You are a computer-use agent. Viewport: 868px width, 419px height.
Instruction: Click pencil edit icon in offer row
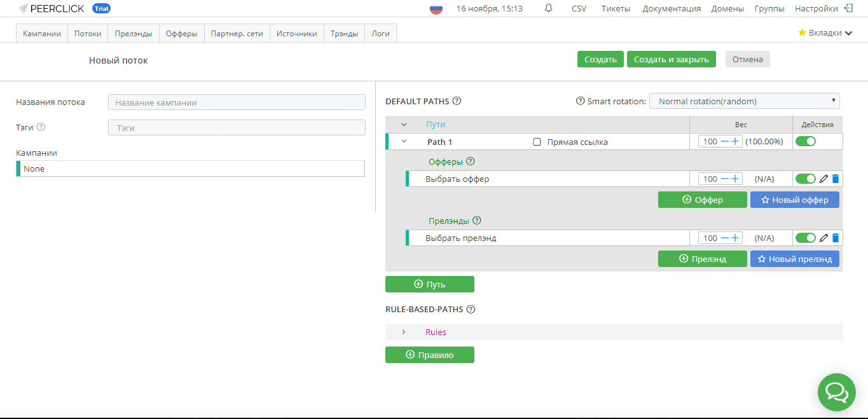coord(823,179)
